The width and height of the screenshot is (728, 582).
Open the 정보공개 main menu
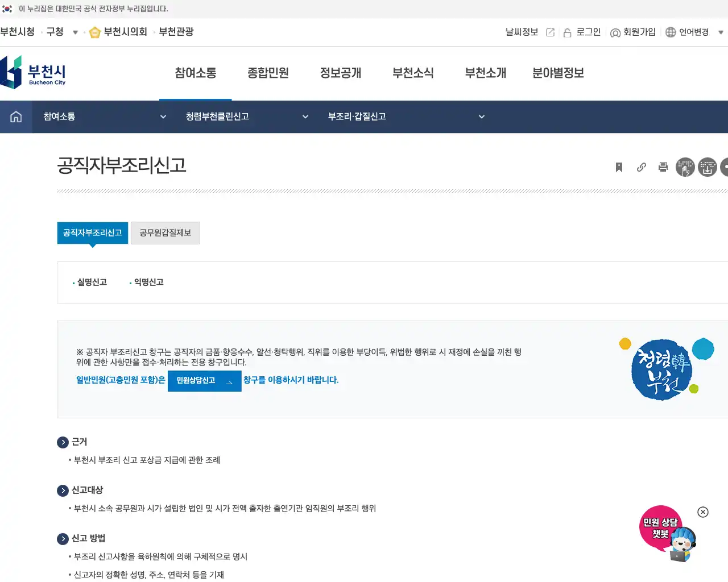[x=341, y=73]
